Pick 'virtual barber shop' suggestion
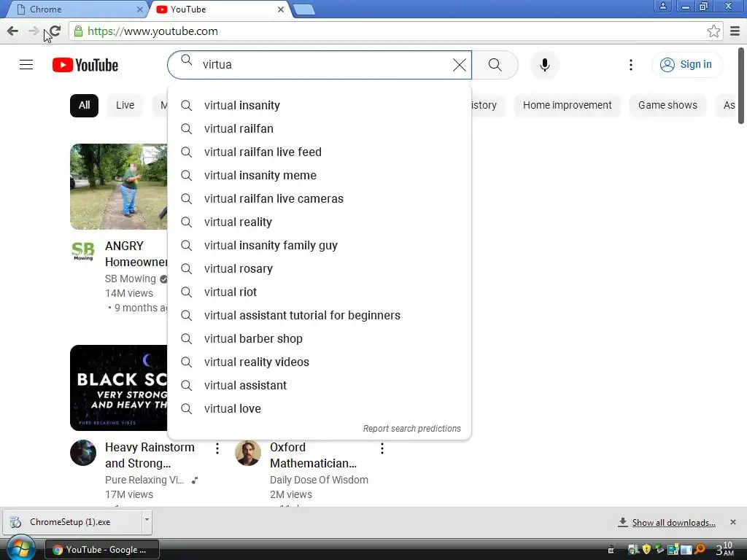This screenshot has width=747, height=560. [320, 338]
